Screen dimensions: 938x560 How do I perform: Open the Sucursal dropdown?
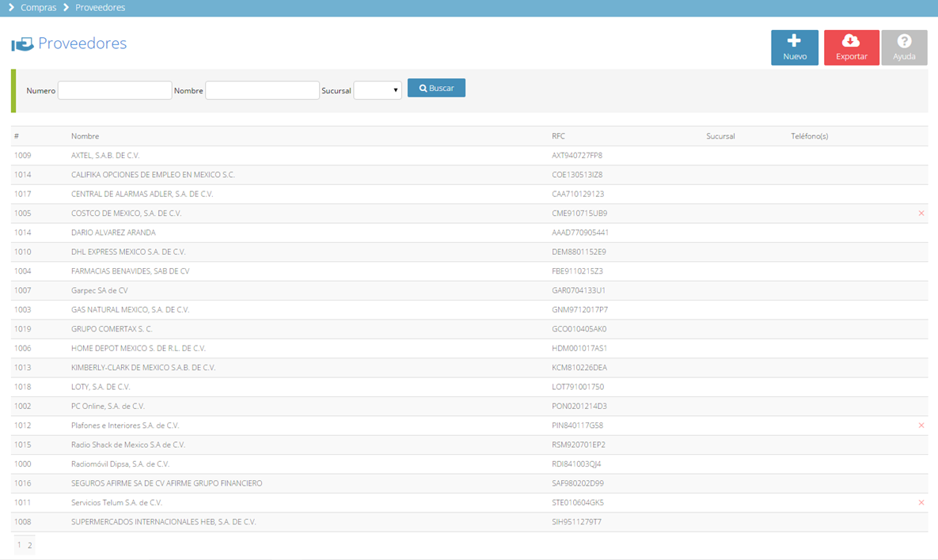pos(378,90)
